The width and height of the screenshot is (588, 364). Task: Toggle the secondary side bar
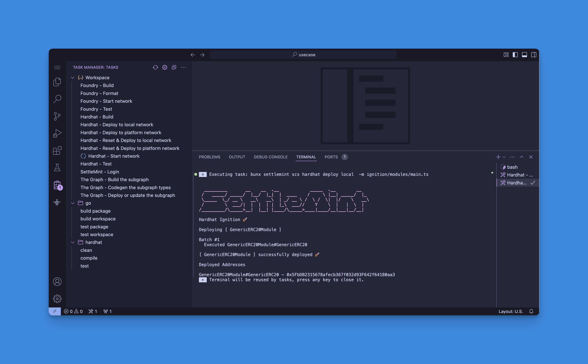(x=534, y=55)
